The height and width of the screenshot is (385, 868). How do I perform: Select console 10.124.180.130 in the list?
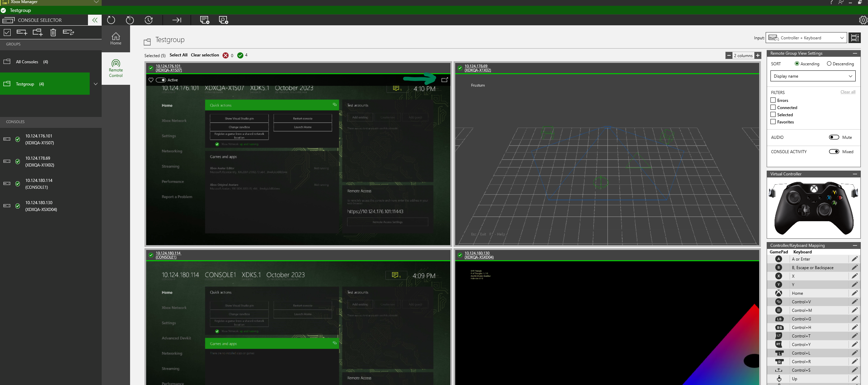point(51,206)
